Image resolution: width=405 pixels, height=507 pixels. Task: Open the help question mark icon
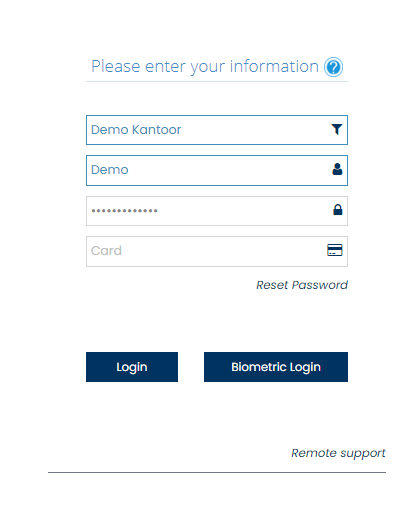[333, 67]
